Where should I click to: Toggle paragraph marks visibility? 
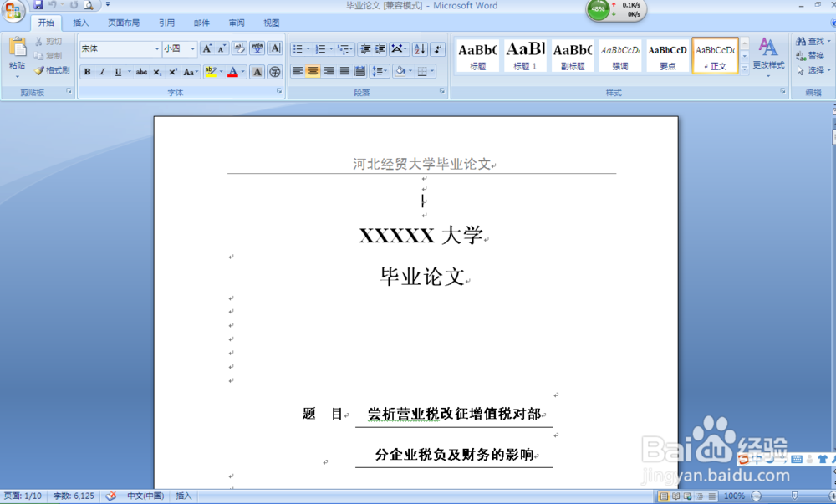tap(436, 48)
